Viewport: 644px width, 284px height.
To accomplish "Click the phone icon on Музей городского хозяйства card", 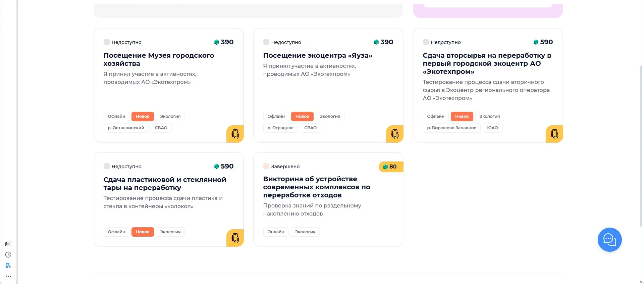I will (x=235, y=134).
